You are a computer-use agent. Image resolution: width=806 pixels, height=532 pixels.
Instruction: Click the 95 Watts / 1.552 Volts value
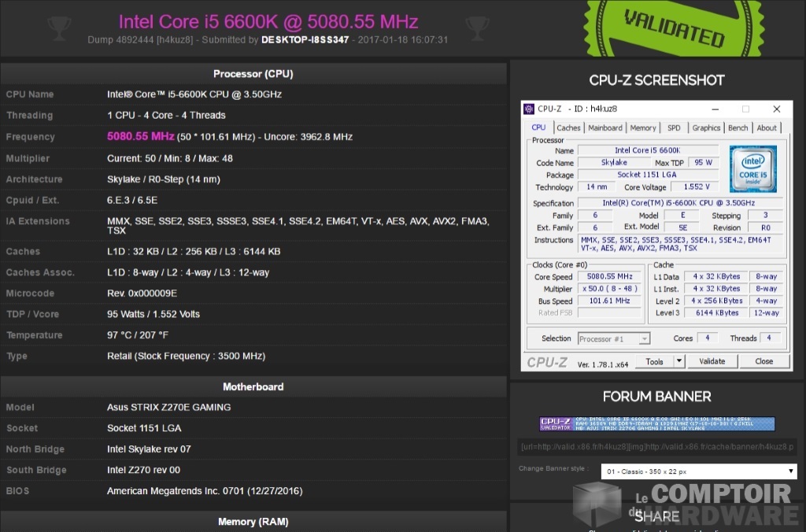(153, 314)
